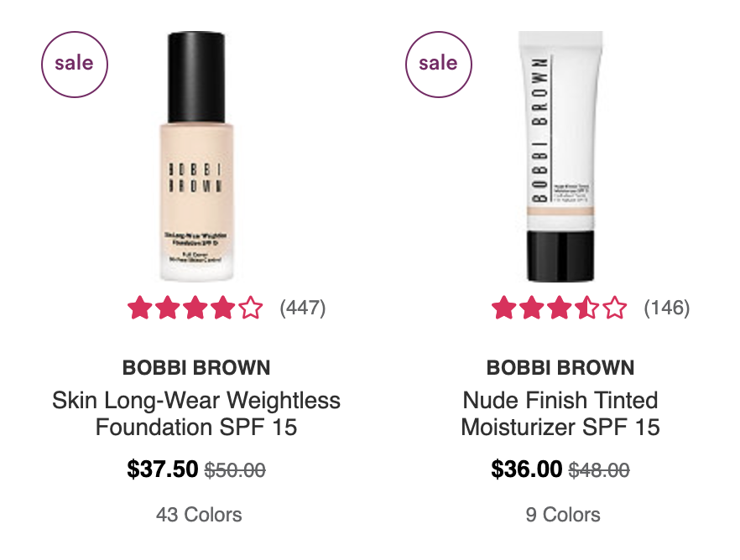Select the $37.50 sale price
Viewport: 740px width, 560px height.
pyautogui.click(x=163, y=469)
